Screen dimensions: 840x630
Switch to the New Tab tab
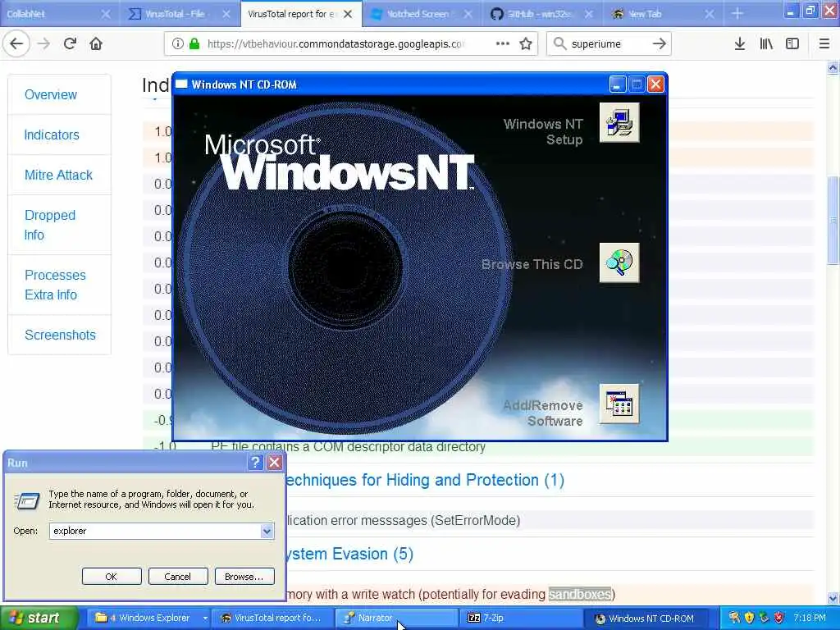663,14
